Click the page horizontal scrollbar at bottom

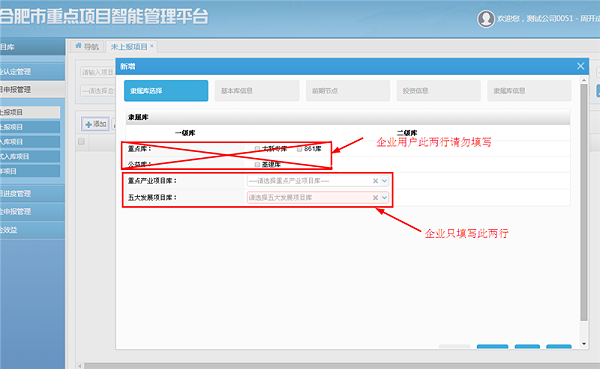(341, 366)
